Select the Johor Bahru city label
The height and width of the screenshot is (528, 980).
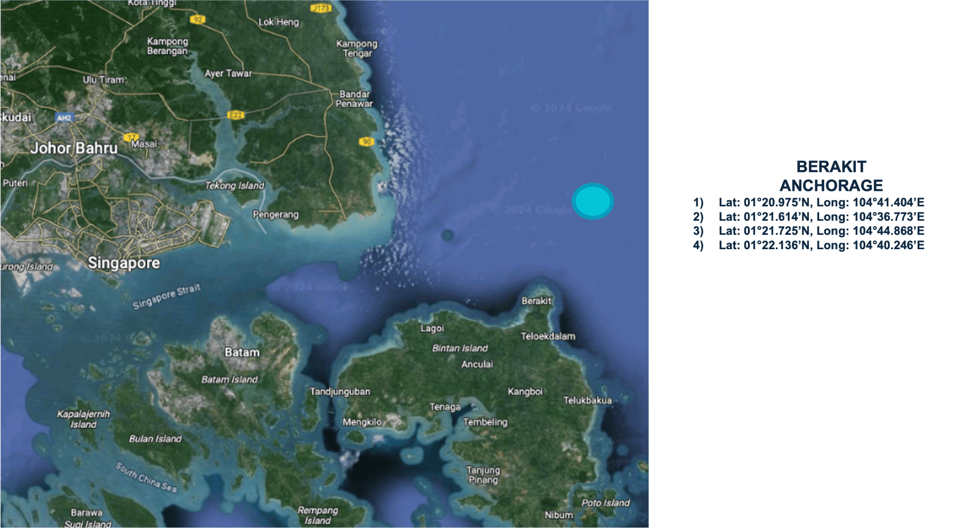pyautogui.click(x=74, y=148)
